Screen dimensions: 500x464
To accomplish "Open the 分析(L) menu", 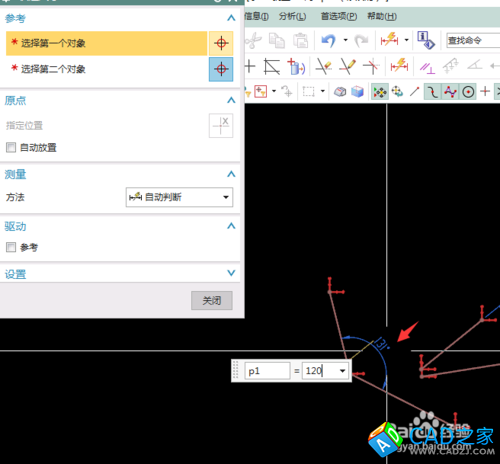I will 292,16.
